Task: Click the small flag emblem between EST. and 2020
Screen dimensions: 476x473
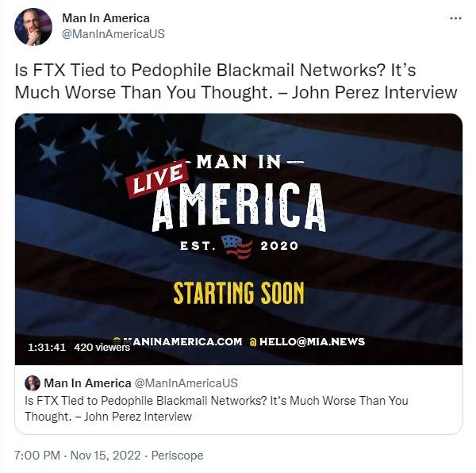Action: point(236,247)
